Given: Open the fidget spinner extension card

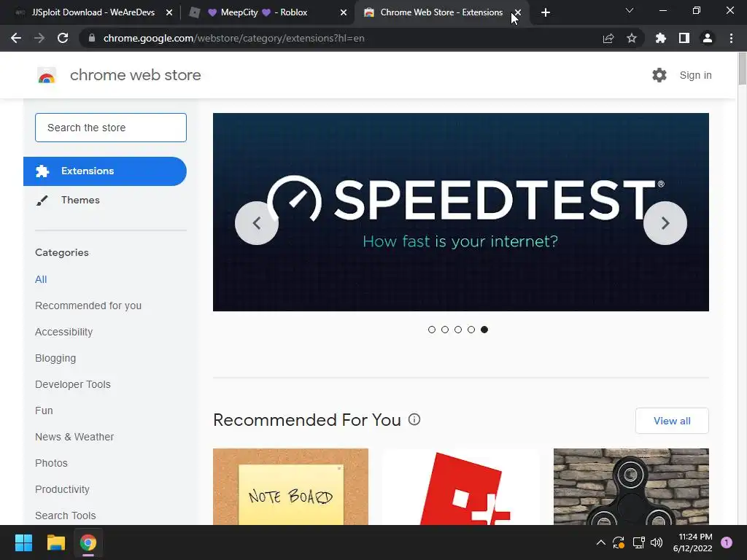Looking at the screenshot, I should pyautogui.click(x=631, y=486).
